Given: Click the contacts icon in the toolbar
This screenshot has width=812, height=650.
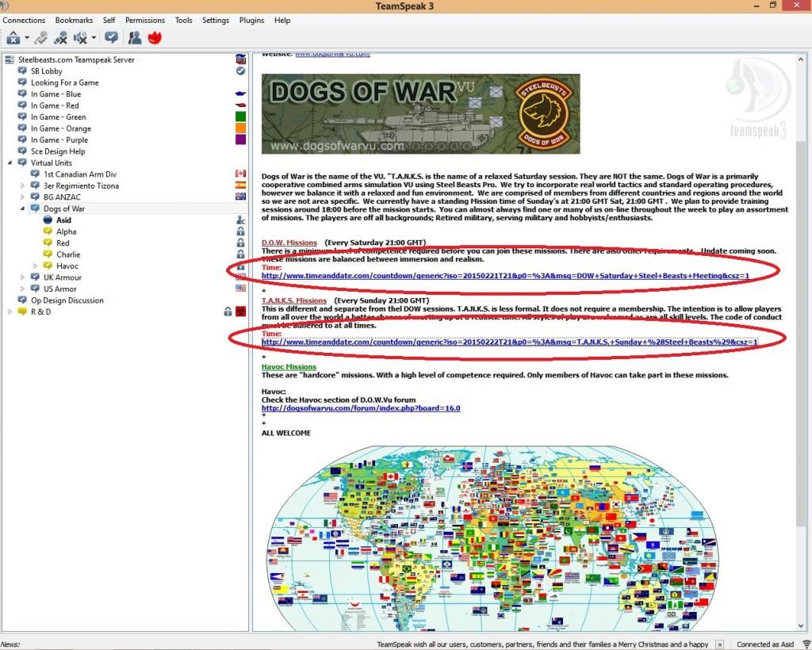Looking at the screenshot, I should [x=135, y=37].
